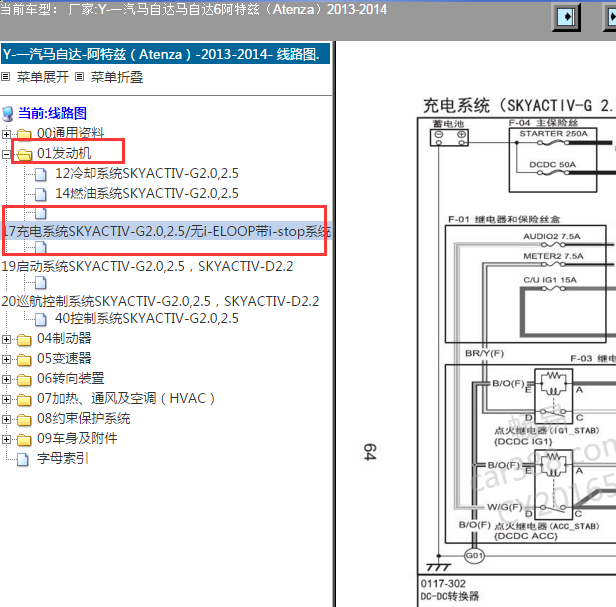The image size is (616, 607).
Task: Open 12冷却系统SKYACTIV-G2.0,2.5 diagram
Action: click(147, 173)
